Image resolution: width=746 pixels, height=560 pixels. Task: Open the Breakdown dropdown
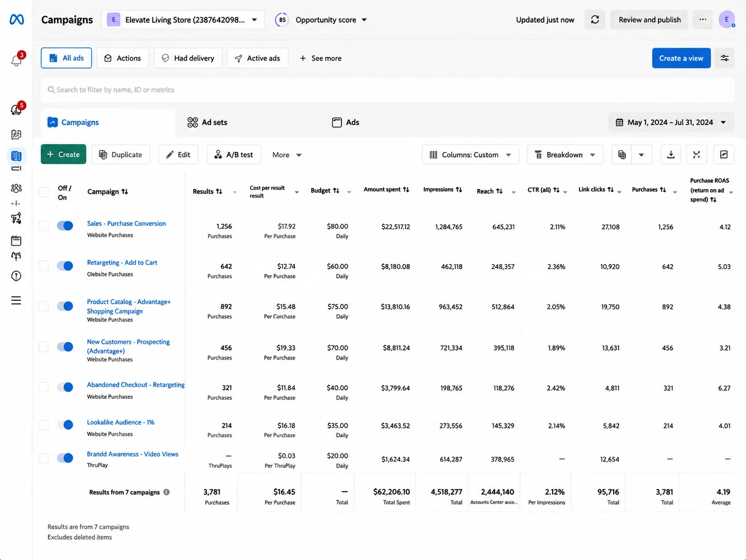(x=566, y=155)
